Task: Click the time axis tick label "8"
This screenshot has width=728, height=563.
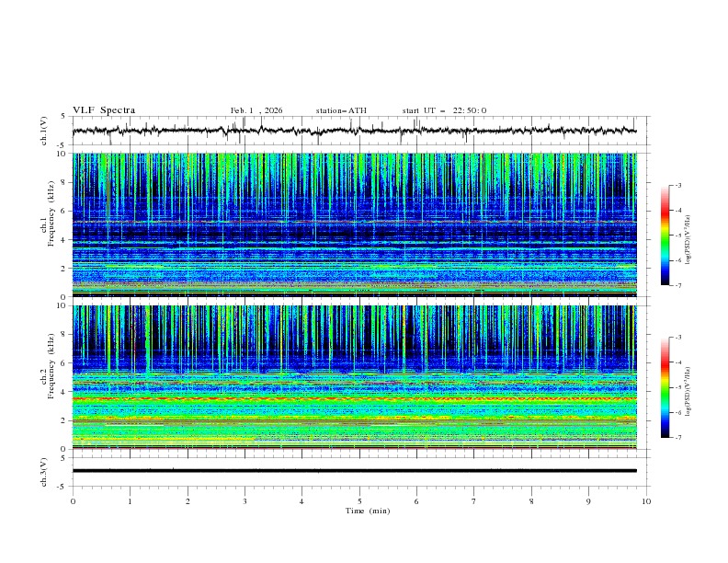Action: coord(531,501)
